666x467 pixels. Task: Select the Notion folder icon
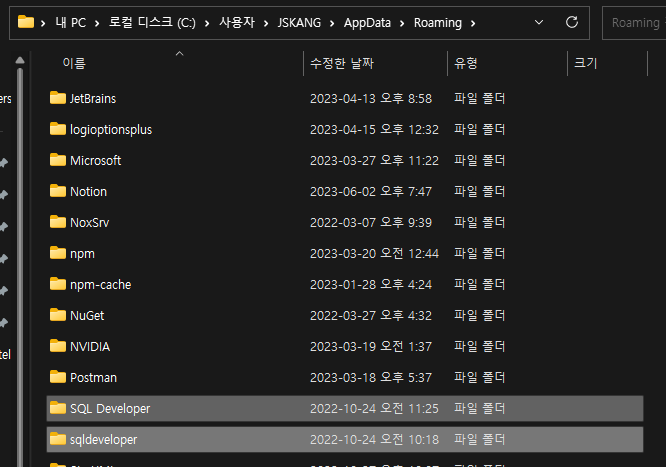point(58,191)
